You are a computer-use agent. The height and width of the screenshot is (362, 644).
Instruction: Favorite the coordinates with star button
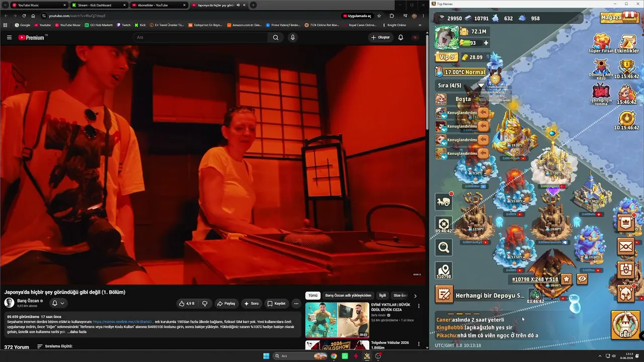tap(567, 279)
